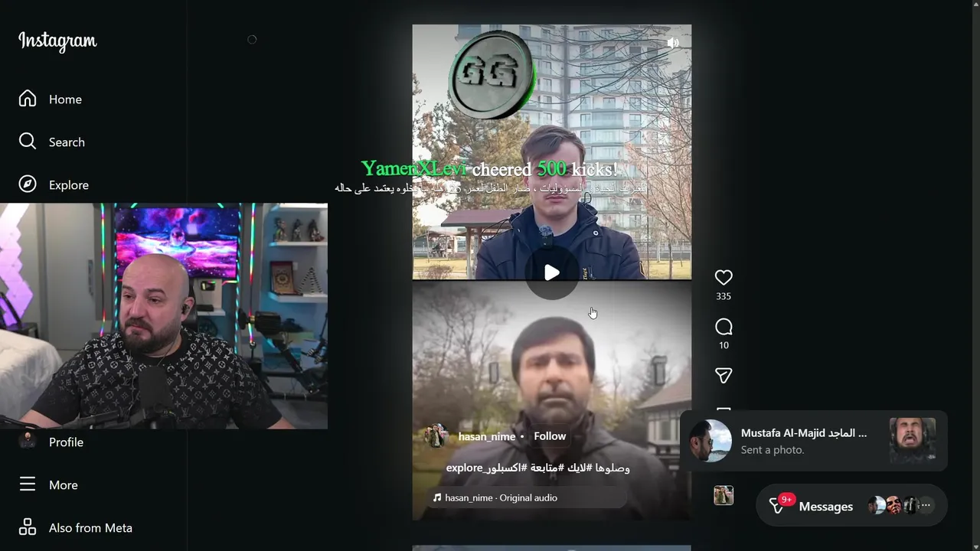Screen dimensions: 980x551
Task: Click the Home house icon
Action: click(28, 99)
